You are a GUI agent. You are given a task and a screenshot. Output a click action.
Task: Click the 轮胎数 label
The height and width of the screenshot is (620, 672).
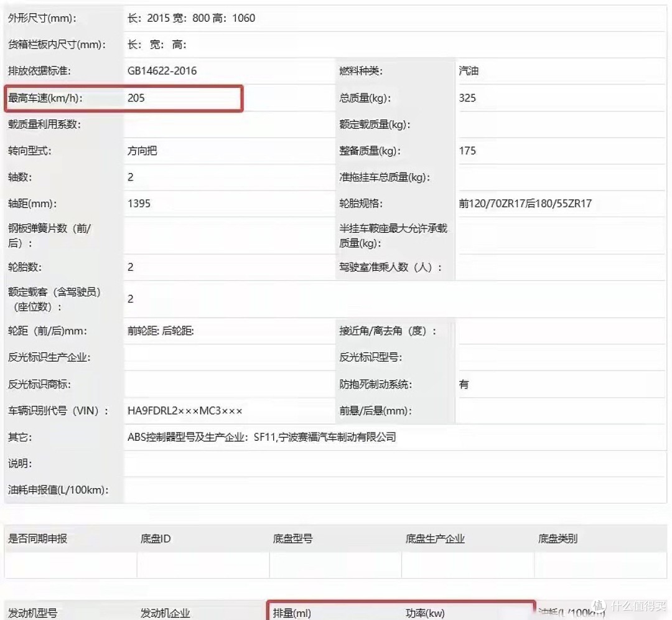[x=24, y=267]
